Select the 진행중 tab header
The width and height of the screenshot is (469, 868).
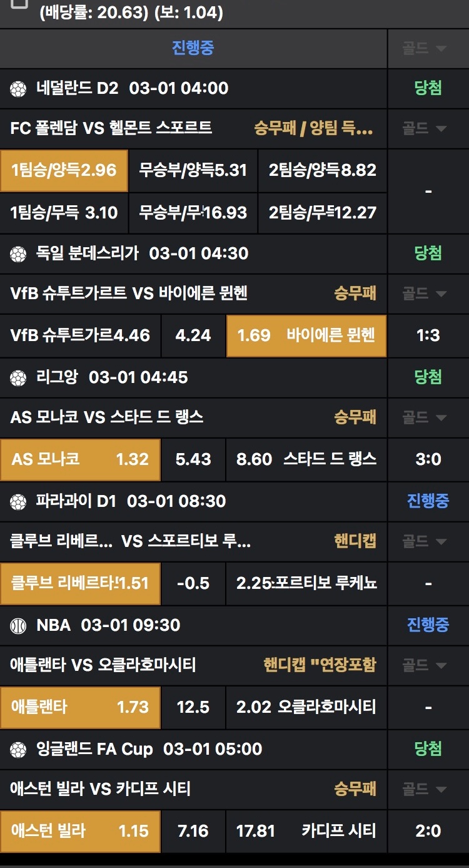(193, 48)
